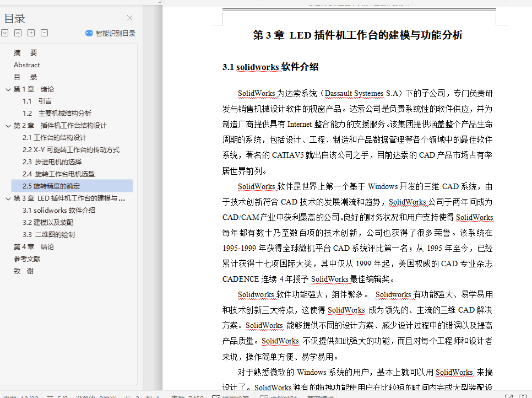The width and height of the screenshot is (532, 398).
Task: Click the up-chevron collapse icon in outline toolbar
Action: (18, 33)
